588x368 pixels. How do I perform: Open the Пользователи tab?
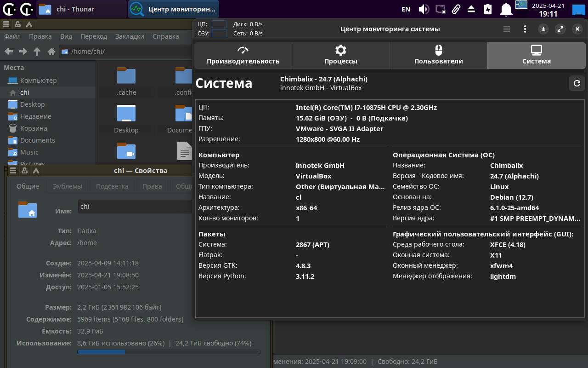pyautogui.click(x=438, y=55)
